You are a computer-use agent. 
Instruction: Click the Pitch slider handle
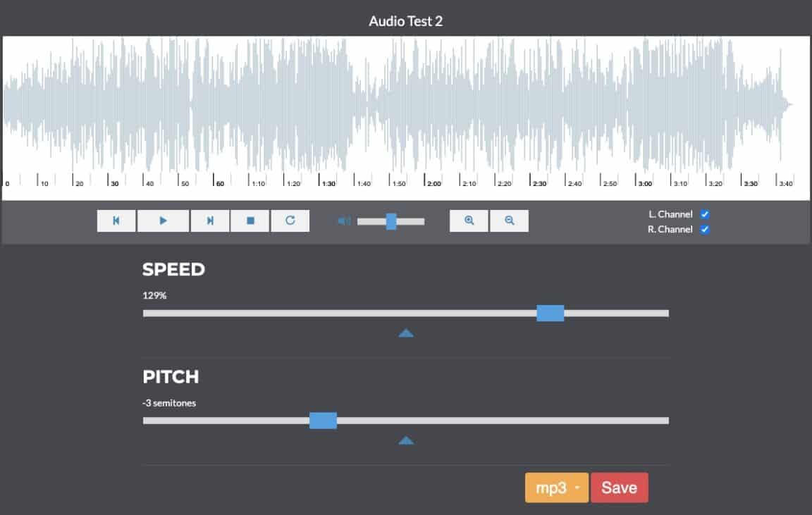coord(324,421)
